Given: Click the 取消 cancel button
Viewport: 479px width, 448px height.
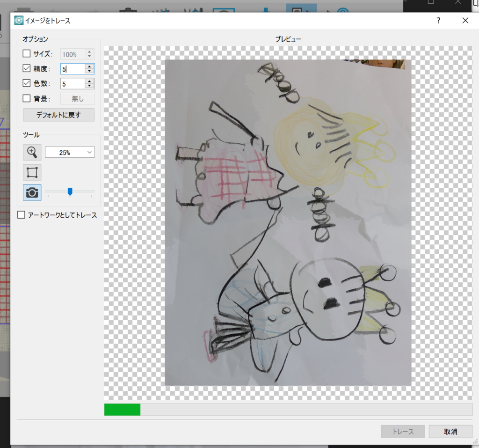Looking at the screenshot, I should coord(450,431).
